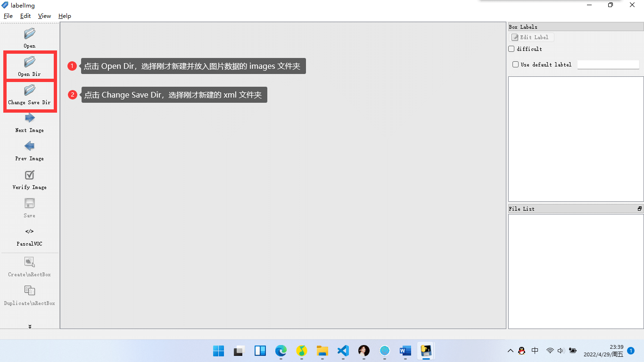
Task: Click the Verify Image icon
Action: pos(30,175)
